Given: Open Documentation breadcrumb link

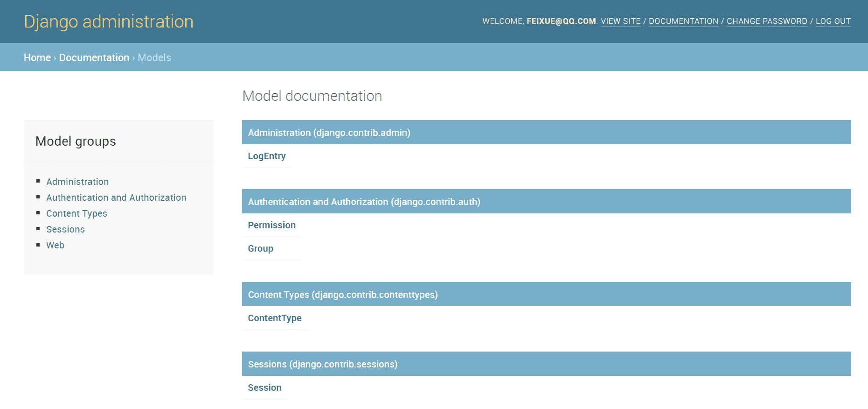Looking at the screenshot, I should (94, 57).
